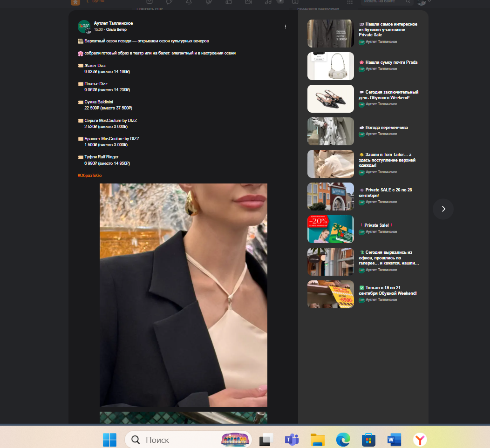The width and height of the screenshot is (490, 448).
Task: Open post 'Сегодня вырвались из офиса…'
Action: pos(389,258)
